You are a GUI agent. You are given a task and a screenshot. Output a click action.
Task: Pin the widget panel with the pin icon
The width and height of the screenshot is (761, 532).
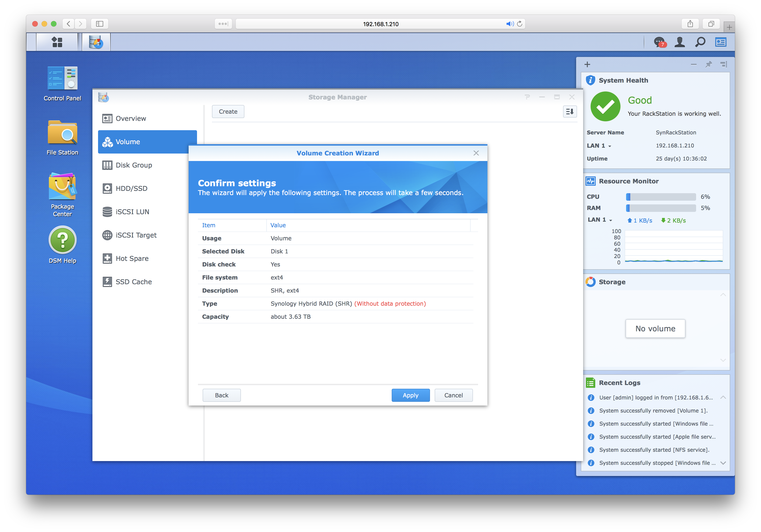(709, 64)
